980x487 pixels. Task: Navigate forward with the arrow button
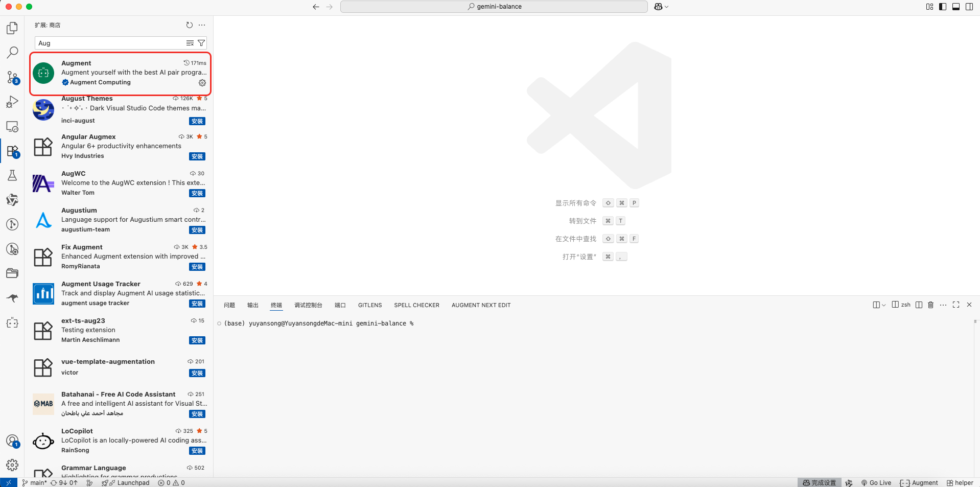pos(330,7)
